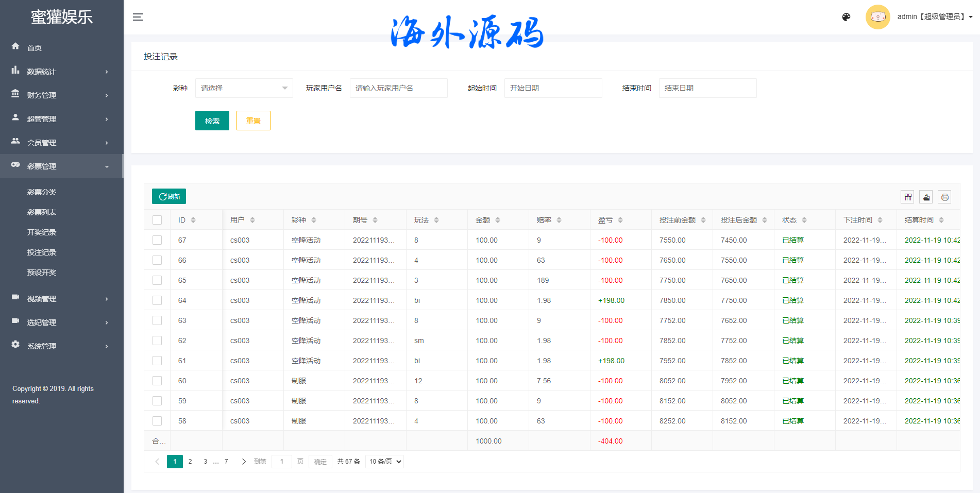Click the export table icon

pos(926,197)
